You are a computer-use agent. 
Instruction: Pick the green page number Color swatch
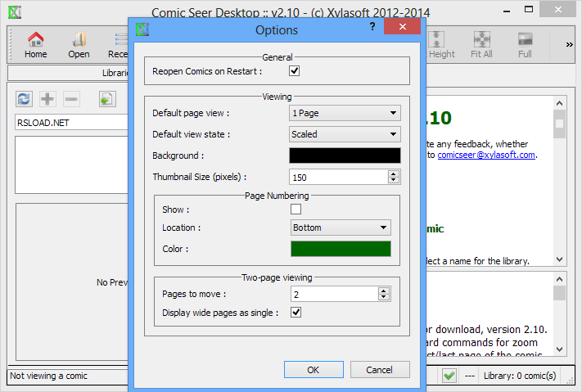[341, 249]
